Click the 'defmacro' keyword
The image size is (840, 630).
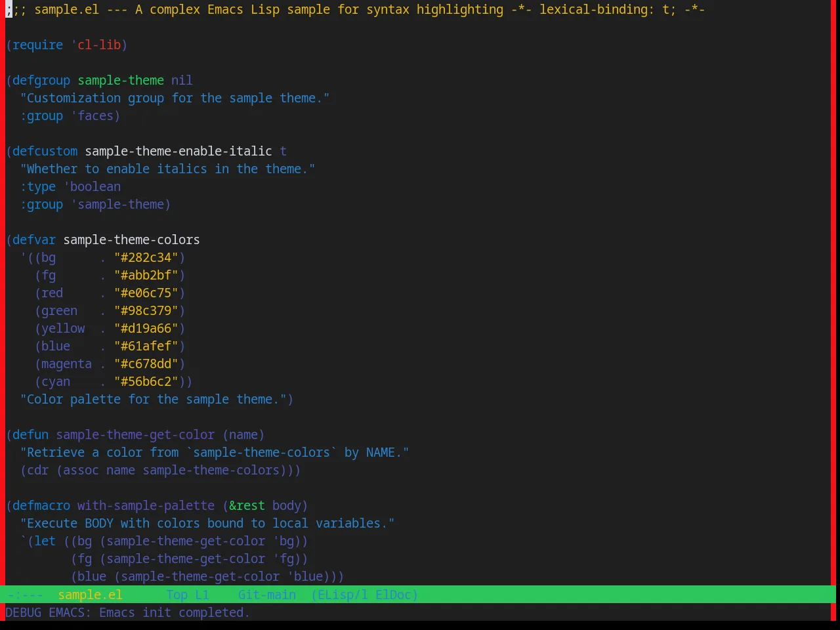point(41,505)
